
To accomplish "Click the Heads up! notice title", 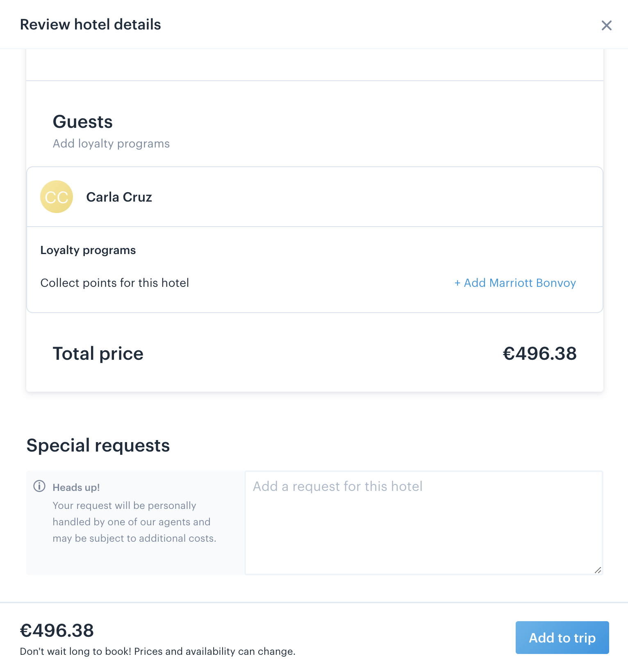I will pos(76,487).
